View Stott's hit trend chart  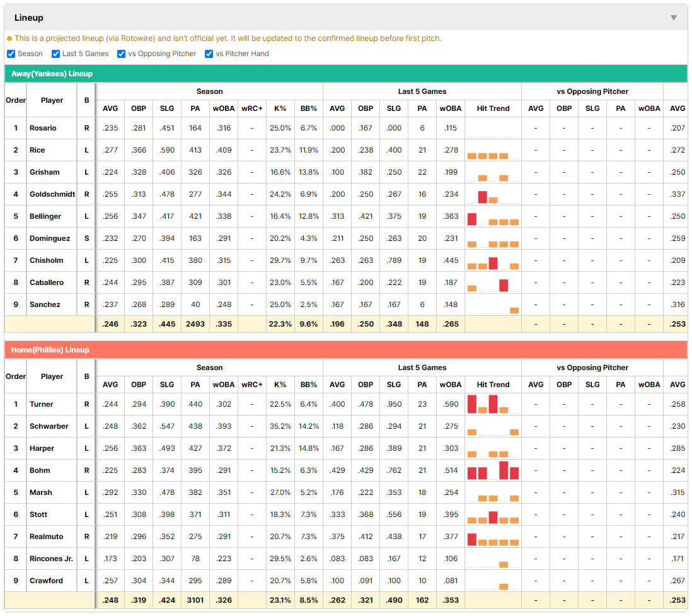493,514
